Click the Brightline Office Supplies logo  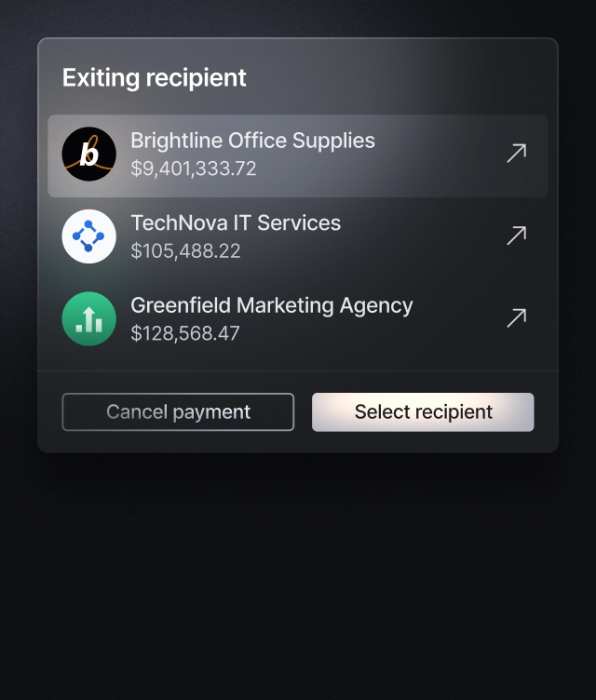[89, 155]
